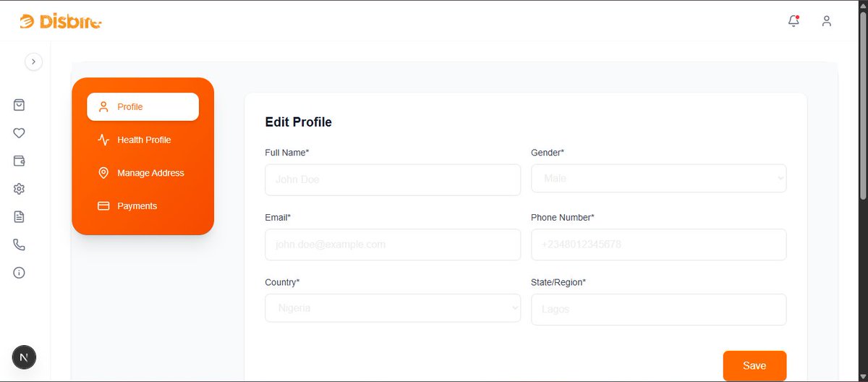Open the Gender dropdown
This screenshot has height=382, width=868.
(658, 178)
